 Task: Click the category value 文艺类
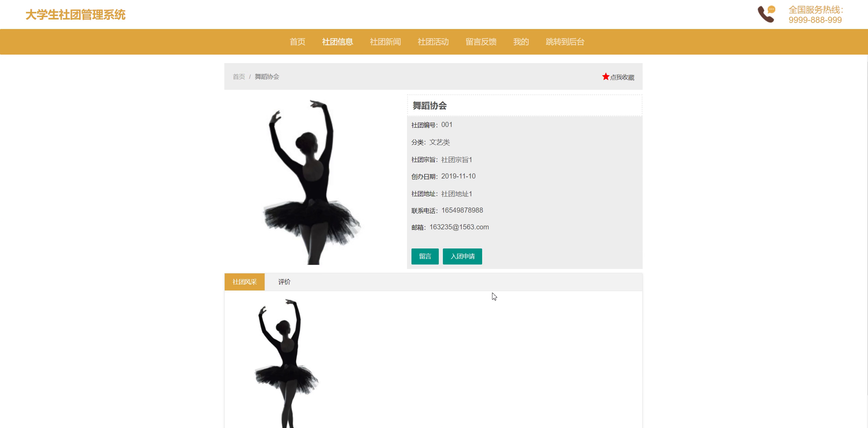[x=439, y=142]
